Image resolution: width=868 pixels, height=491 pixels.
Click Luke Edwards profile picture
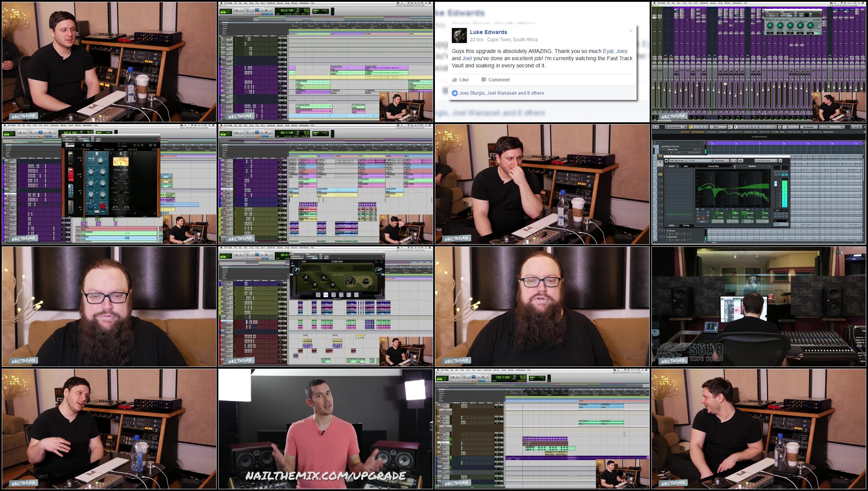pos(459,35)
